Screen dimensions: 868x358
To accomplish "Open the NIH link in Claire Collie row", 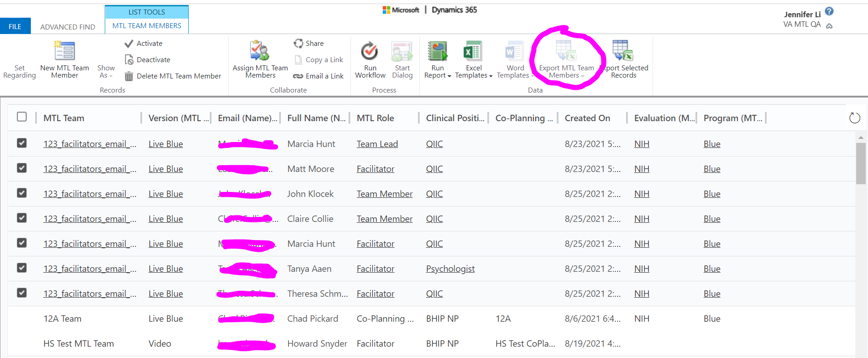I will point(642,219).
